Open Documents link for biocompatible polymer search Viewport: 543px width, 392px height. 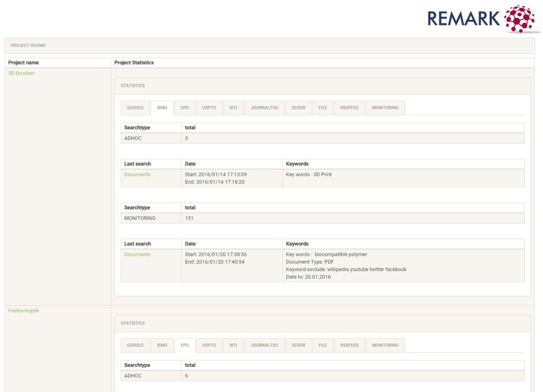point(137,254)
